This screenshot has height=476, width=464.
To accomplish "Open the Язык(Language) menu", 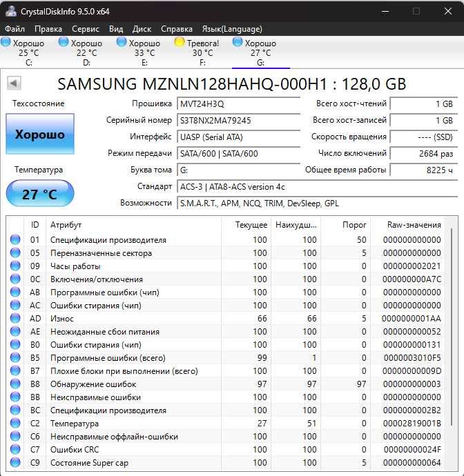I will coord(232,29).
